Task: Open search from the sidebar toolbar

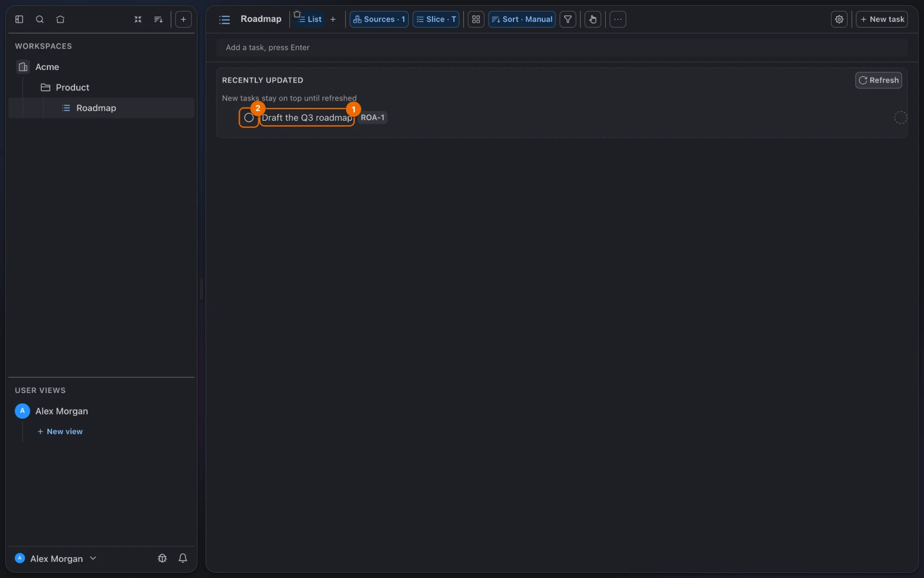Action: [40, 19]
